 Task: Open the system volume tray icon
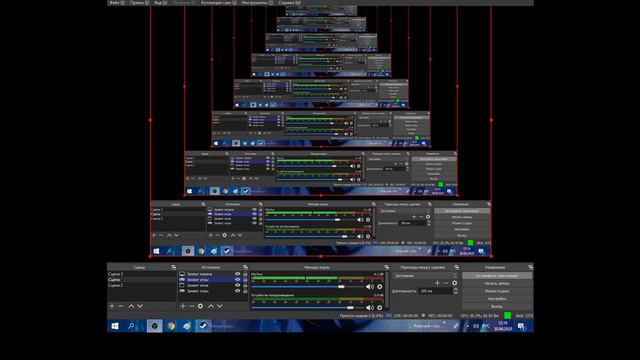click(476, 326)
